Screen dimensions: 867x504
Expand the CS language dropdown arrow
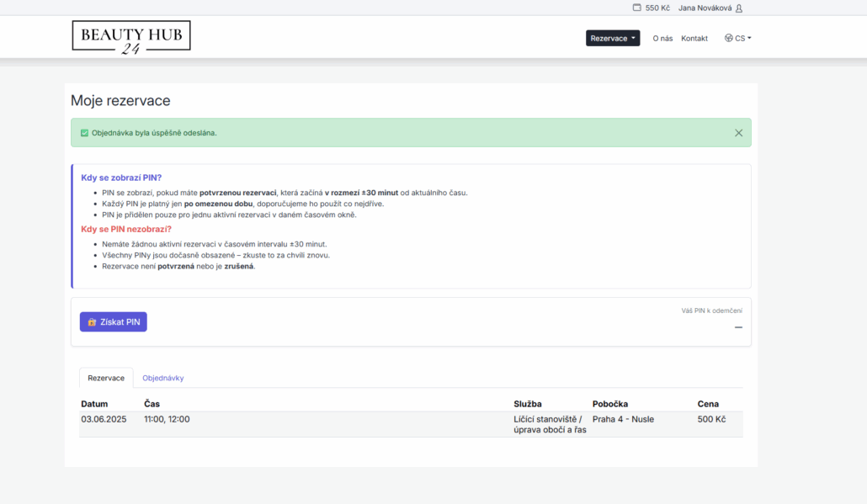coord(749,38)
